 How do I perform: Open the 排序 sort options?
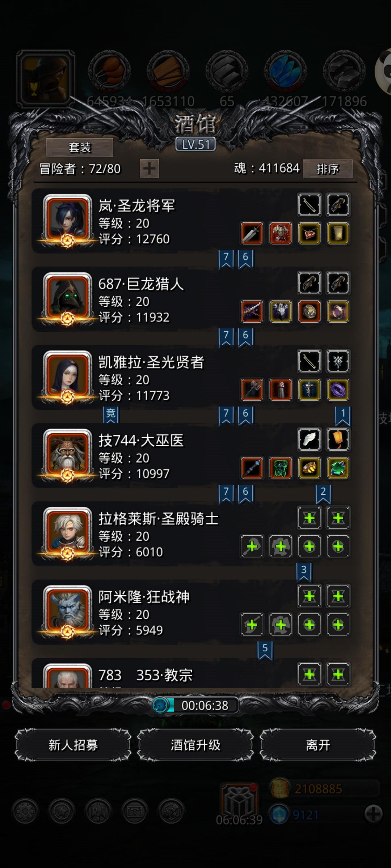point(328,169)
